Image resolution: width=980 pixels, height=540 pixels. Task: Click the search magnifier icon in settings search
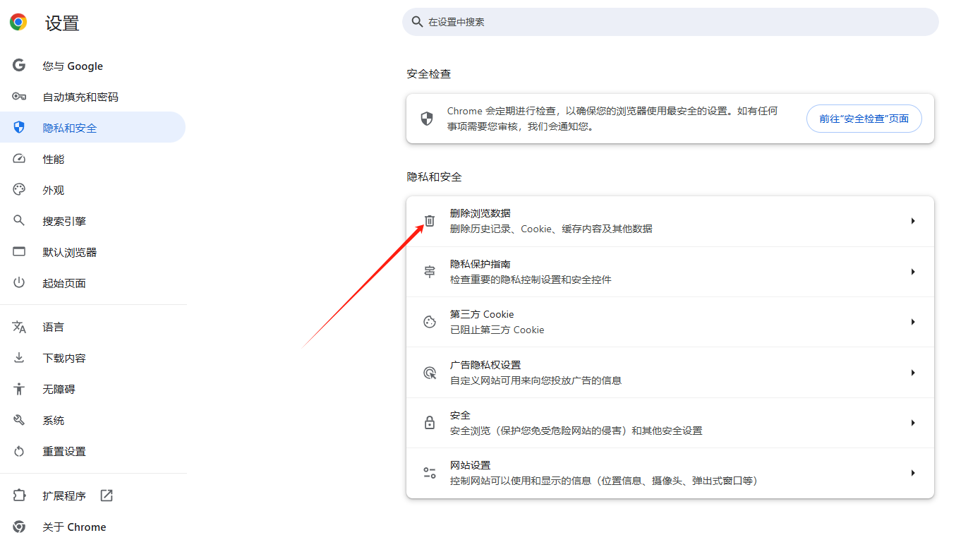(x=417, y=22)
